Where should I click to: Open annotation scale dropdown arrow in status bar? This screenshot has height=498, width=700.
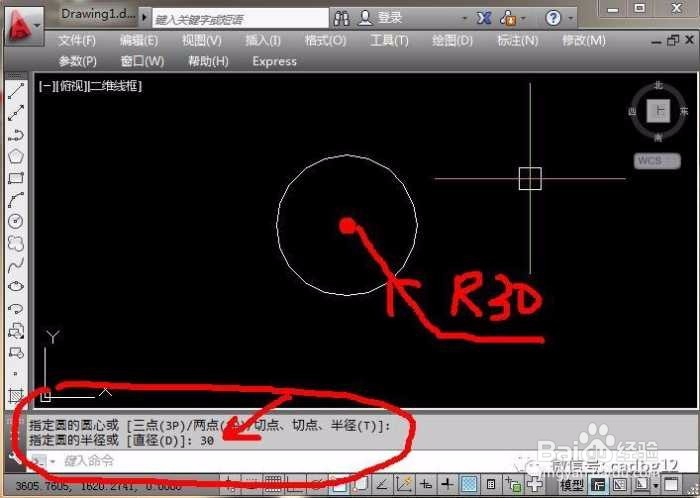(x=656, y=485)
